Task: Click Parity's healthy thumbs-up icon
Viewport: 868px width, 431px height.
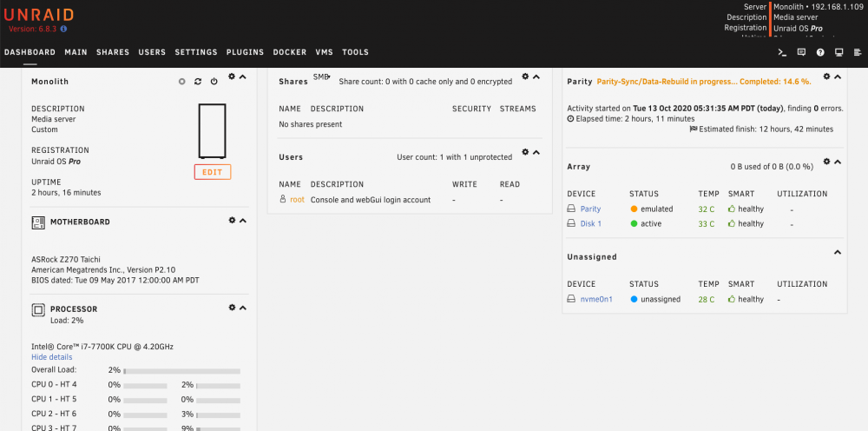Action: click(x=731, y=209)
